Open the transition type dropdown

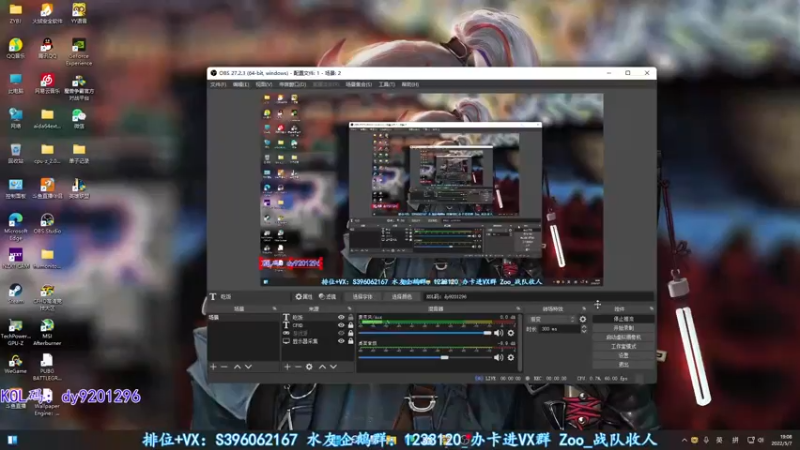coord(553,319)
